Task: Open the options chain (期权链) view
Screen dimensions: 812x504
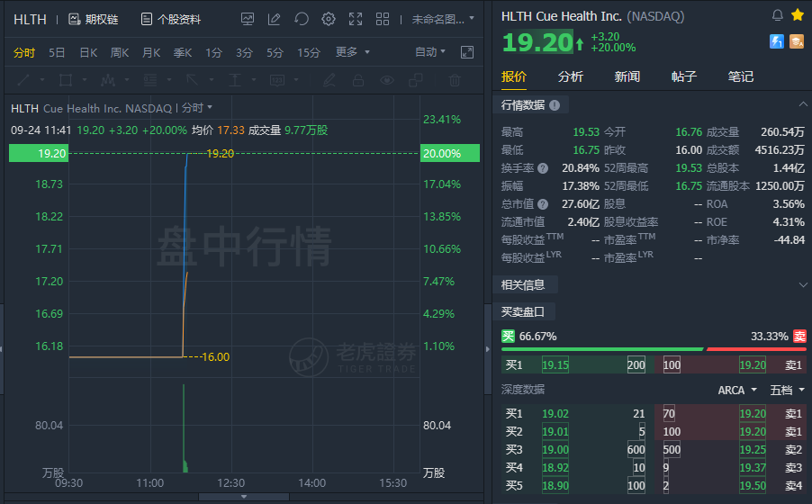Action: pos(94,20)
